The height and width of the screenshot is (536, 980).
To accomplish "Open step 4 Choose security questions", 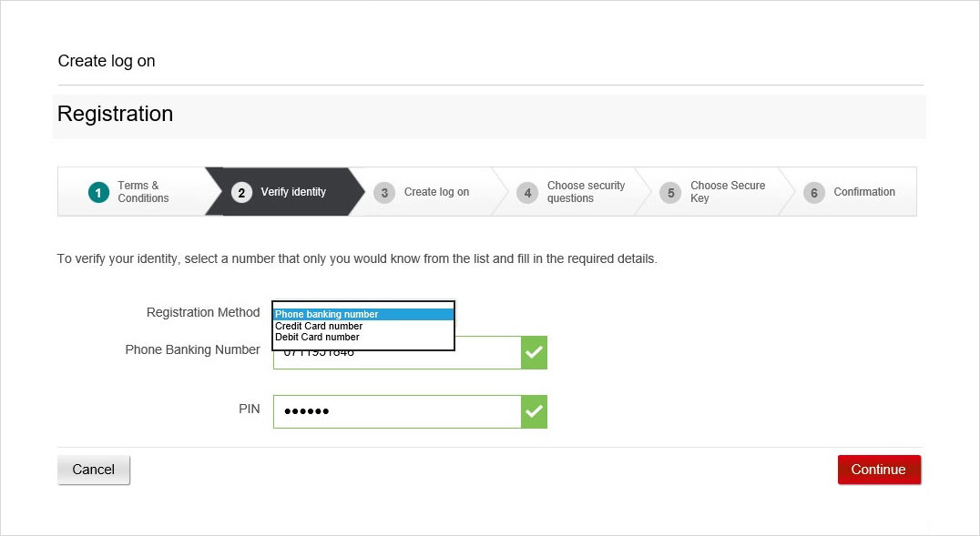I will tap(572, 192).
